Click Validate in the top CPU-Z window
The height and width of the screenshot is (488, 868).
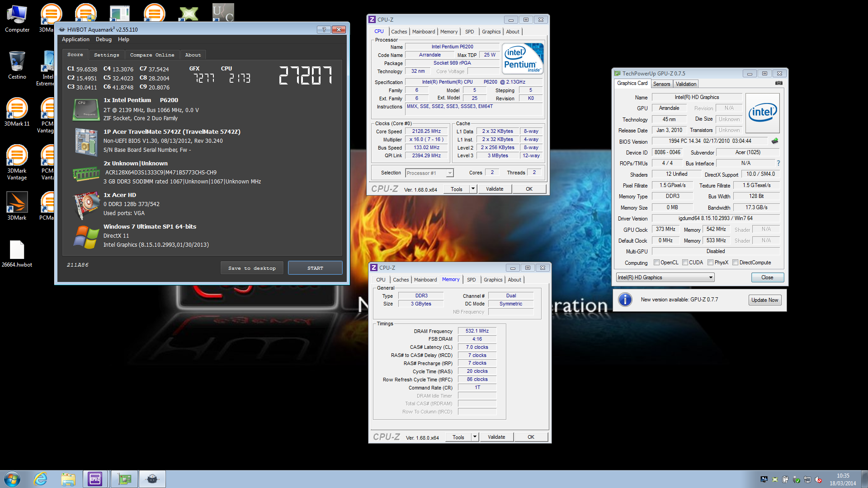(x=495, y=189)
